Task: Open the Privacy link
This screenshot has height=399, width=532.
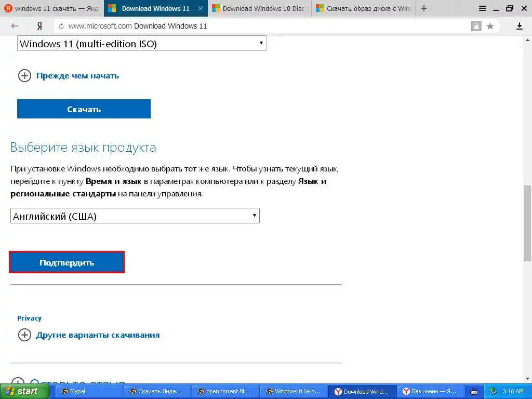Action: click(29, 318)
